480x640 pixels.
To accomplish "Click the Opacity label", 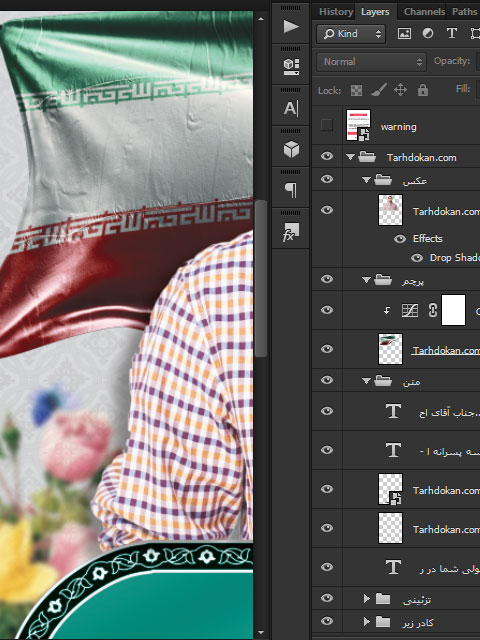I will (x=452, y=61).
